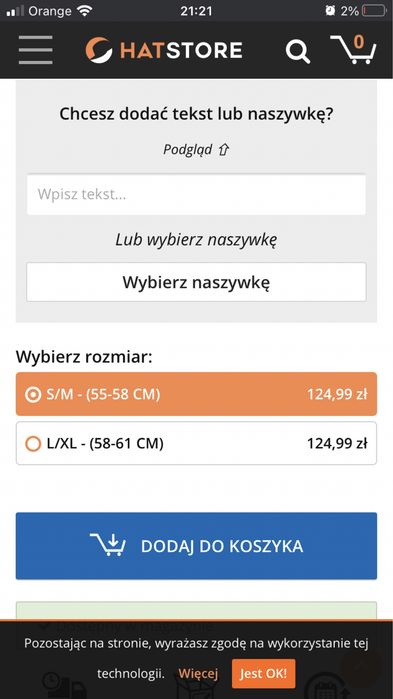Open the shopping cart icon
This screenshot has width=393, height=699.
tap(353, 50)
